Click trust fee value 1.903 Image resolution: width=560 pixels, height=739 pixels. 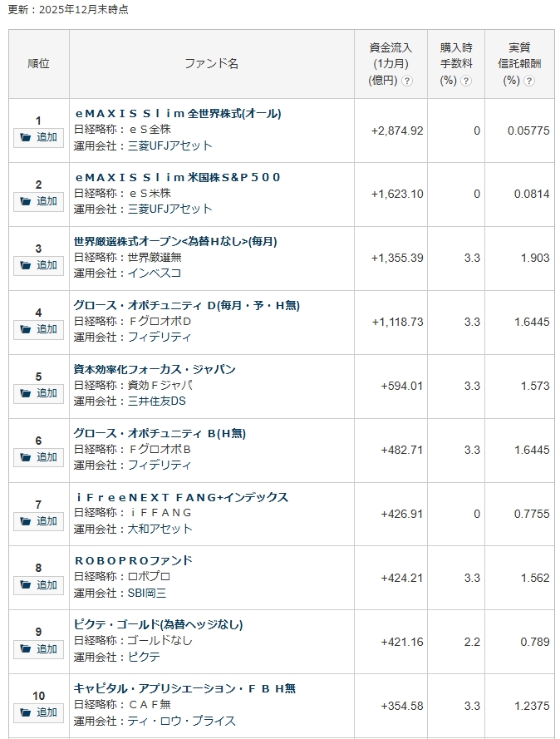pos(535,259)
